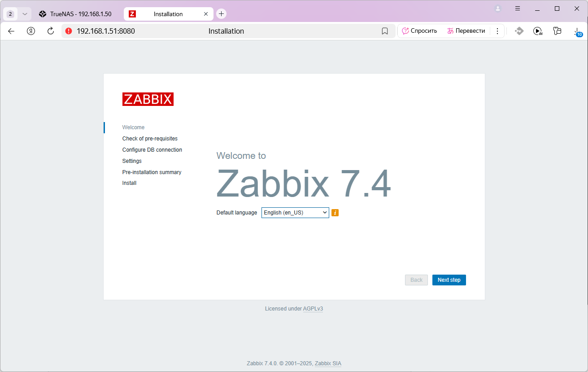The height and width of the screenshot is (372, 588).
Task: Open the downloads icon with badge 10
Action: point(577,31)
